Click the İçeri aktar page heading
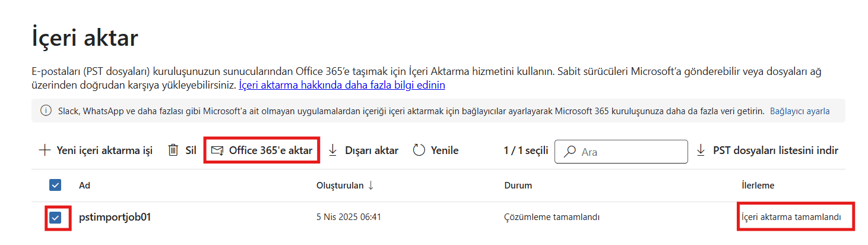This screenshot has height=245, width=868. (85, 38)
